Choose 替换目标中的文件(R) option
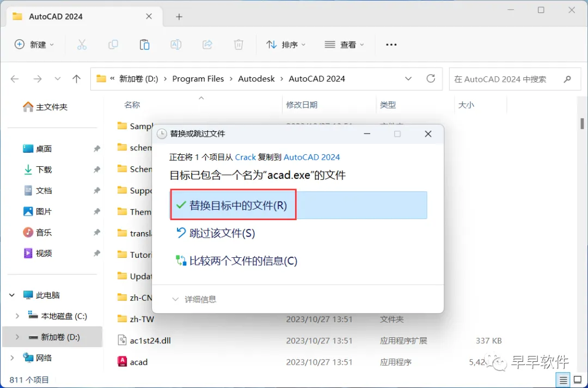This screenshot has width=588, height=388. [x=298, y=205]
